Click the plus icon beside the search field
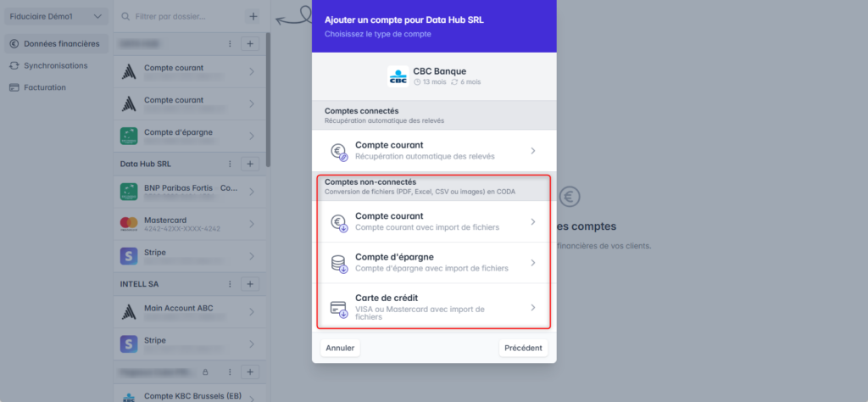The image size is (868, 402). pyautogui.click(x=253, y=16)
